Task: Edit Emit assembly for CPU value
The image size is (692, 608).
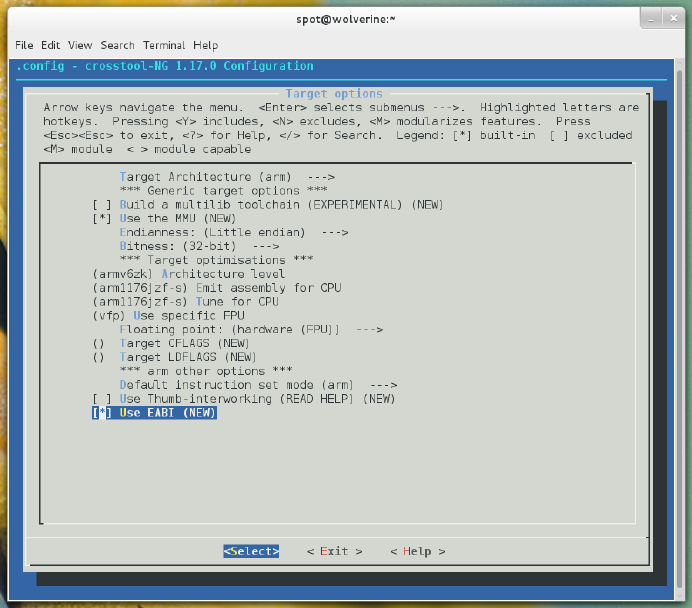Action: pyautogui.click(x=216, y=288)
